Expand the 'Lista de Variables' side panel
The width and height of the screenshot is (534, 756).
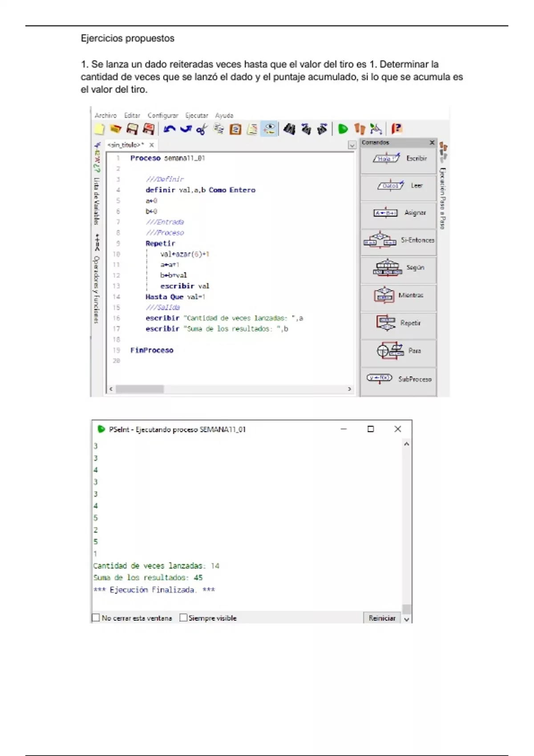[x=97, y=200]
